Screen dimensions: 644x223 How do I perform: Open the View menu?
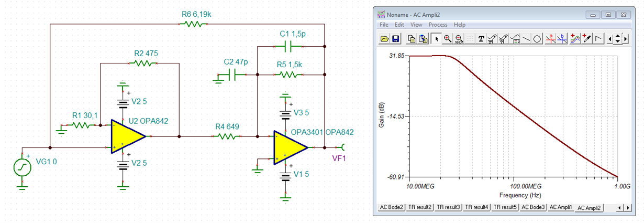click(416, 25)
